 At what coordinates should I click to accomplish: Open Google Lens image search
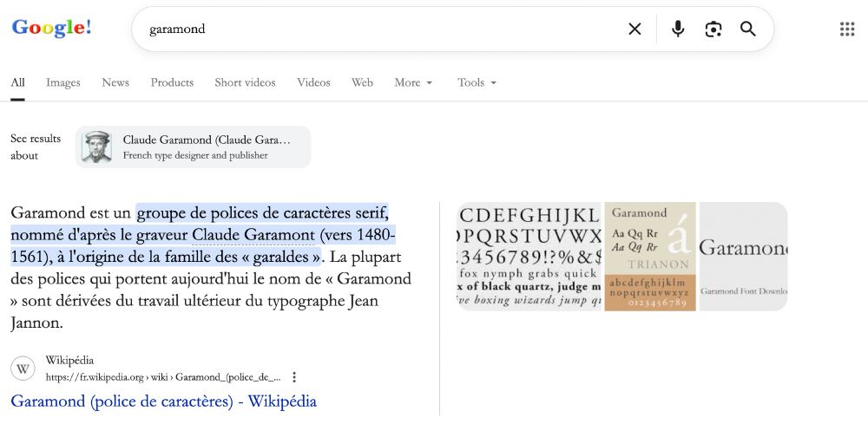pos(713,29)
